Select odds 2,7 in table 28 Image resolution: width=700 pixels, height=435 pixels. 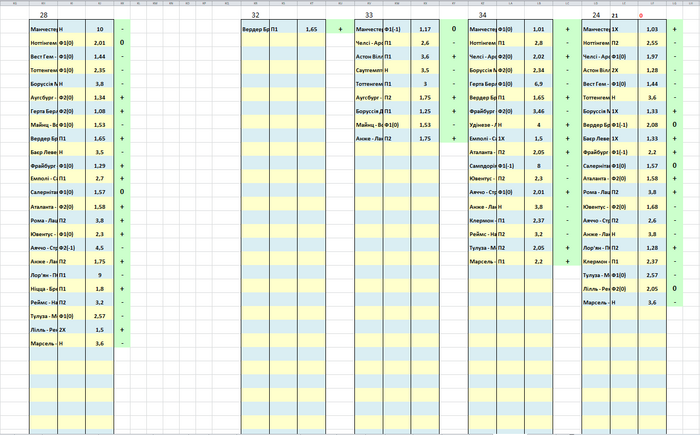click(x=100, y=179)
